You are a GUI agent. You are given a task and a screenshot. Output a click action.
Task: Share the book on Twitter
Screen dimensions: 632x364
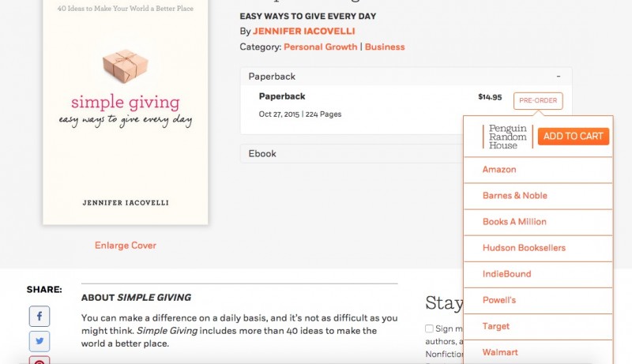click(39, 341)
